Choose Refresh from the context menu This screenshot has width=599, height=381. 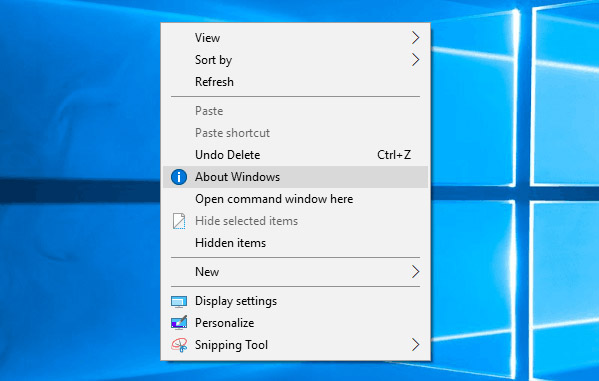click(295, 82)
